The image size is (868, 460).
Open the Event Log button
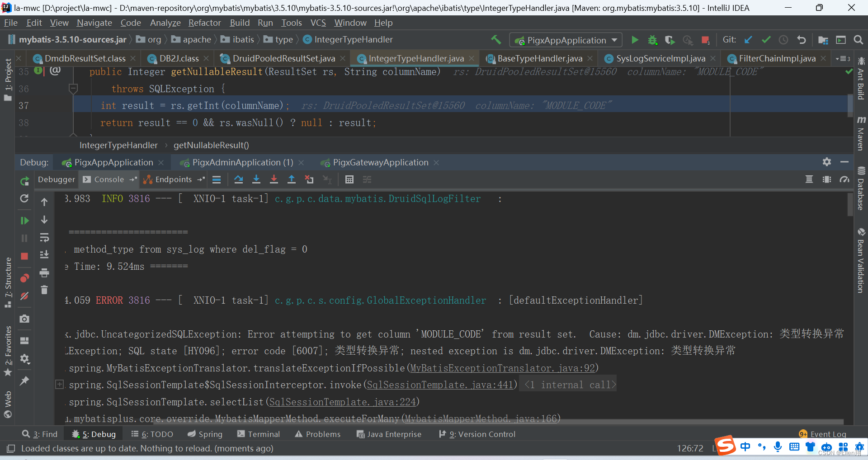pyautogui.click(x=822, y=434)
